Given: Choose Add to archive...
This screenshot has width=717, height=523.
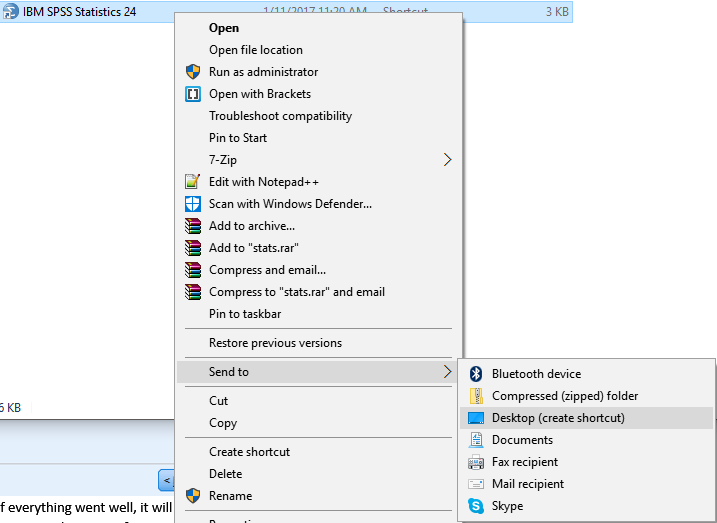Looking at the screenshot, I should click(x=318, y=226).
